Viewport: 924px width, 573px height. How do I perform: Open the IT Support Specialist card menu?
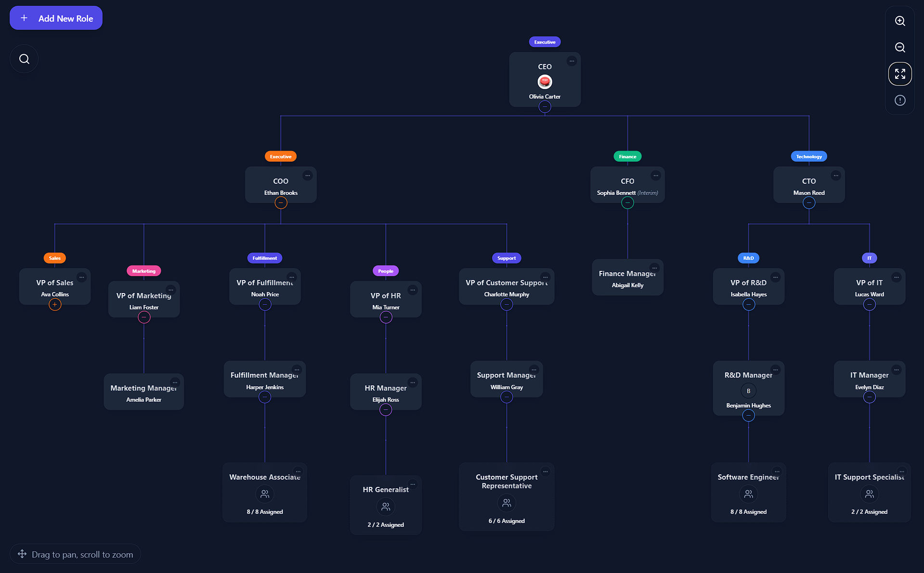point(901,472)
